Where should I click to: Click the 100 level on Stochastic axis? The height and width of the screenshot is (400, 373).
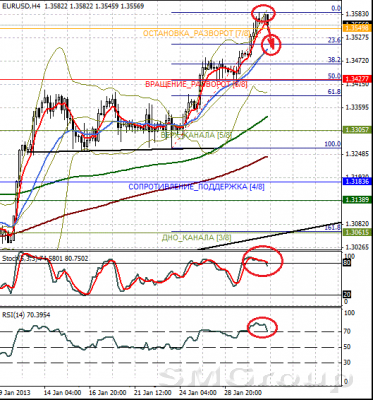tap(349, 256)
